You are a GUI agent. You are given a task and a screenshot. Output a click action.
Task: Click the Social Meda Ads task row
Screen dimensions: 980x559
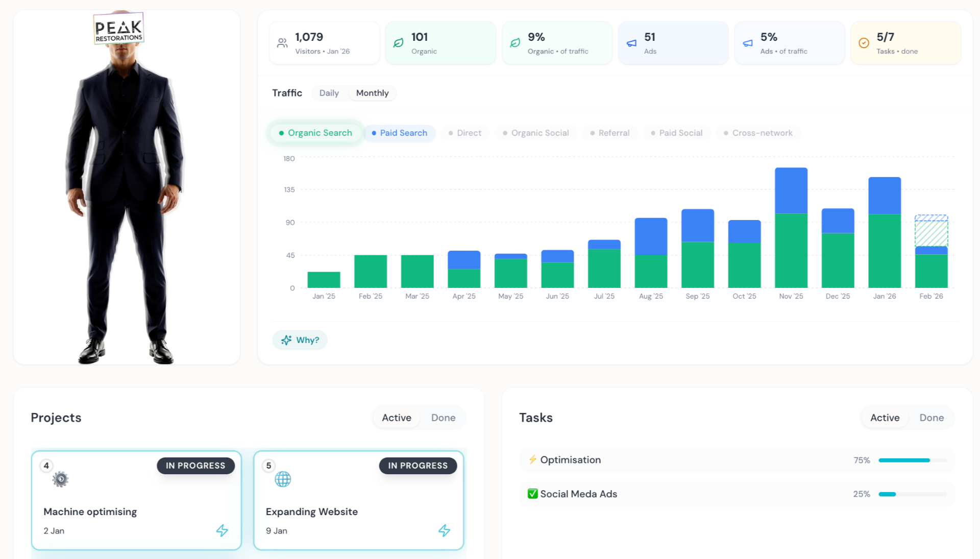pos(737,494)
